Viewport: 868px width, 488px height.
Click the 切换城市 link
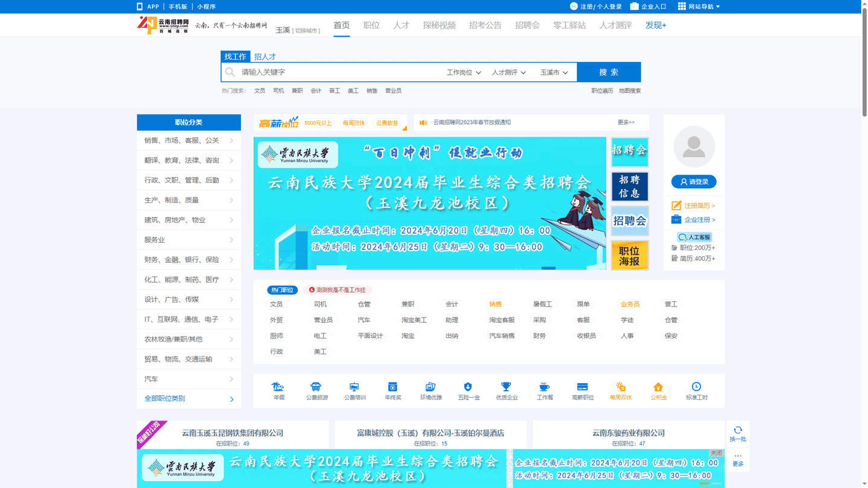point(306,30)
